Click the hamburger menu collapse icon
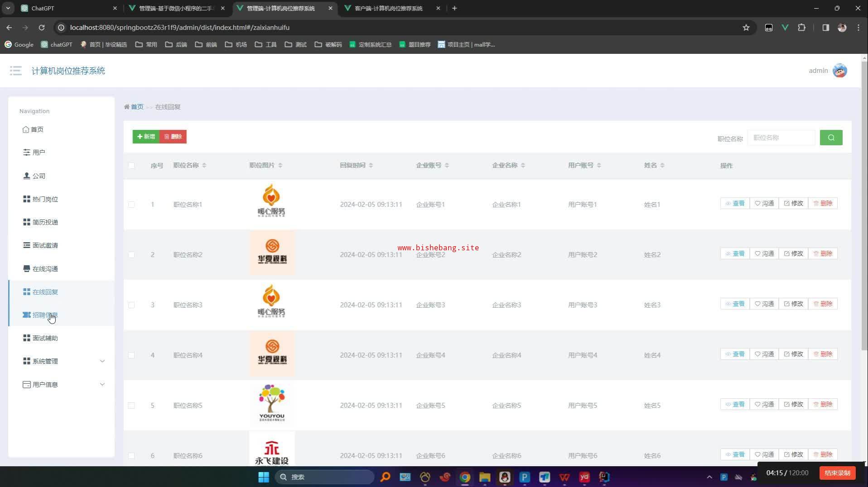 coord(15,71)
